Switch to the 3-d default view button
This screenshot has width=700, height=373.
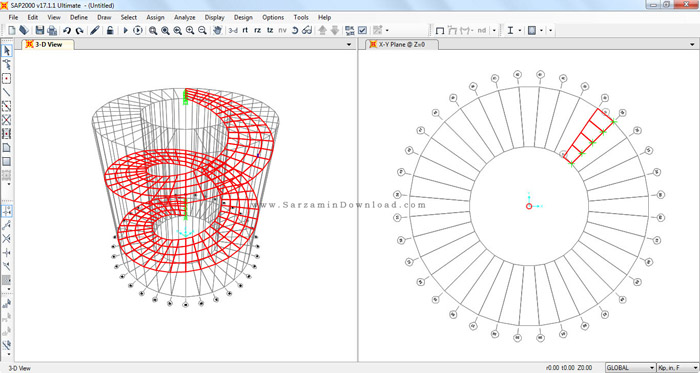point(233,30)
